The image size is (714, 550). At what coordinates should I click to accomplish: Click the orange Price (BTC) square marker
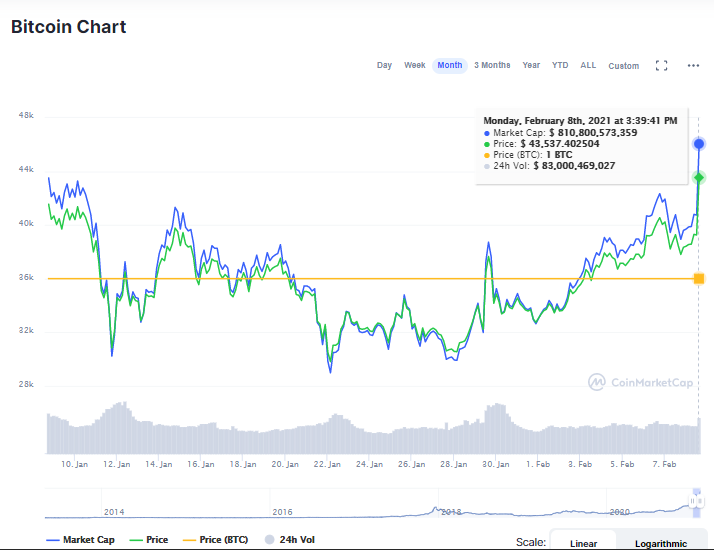(699, 279)
